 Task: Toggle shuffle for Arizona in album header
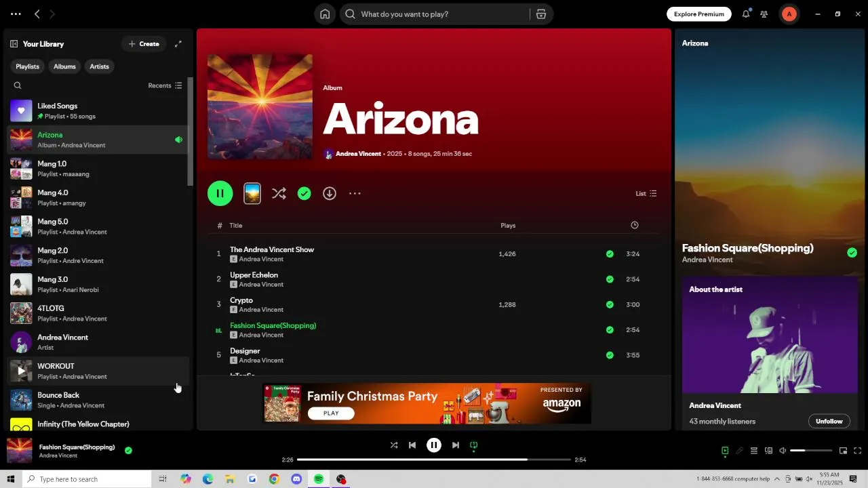click(x=279, y=194)
